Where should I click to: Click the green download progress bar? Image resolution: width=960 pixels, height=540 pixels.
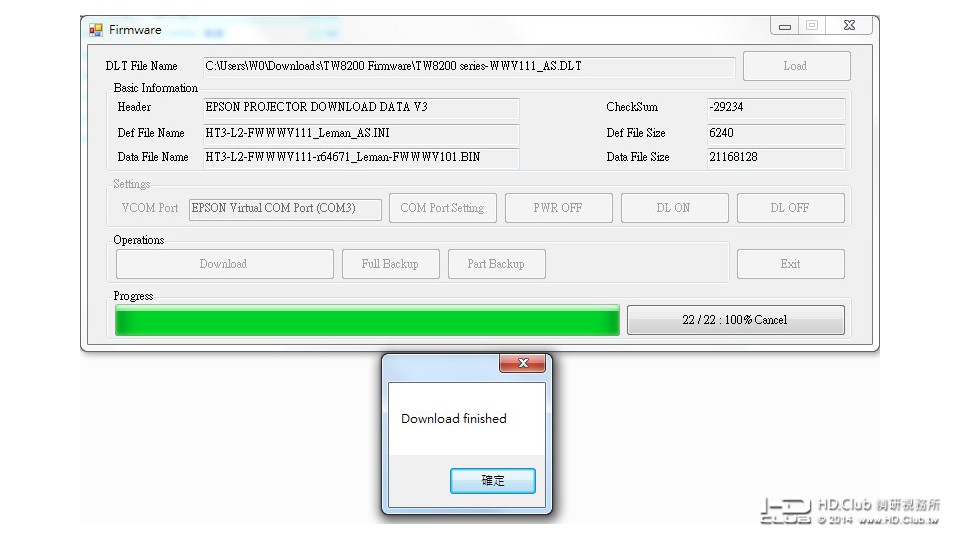point(367,320)
